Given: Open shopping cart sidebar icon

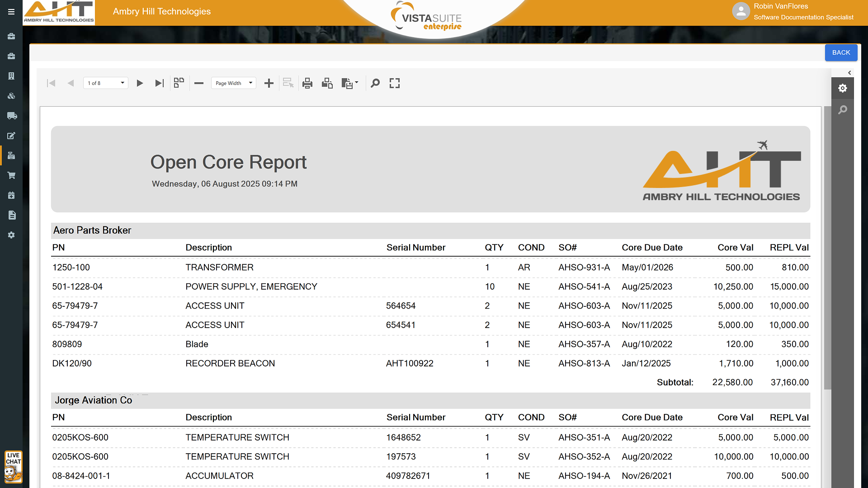Looking at the screenshot, I should click(x=12, y=175).
